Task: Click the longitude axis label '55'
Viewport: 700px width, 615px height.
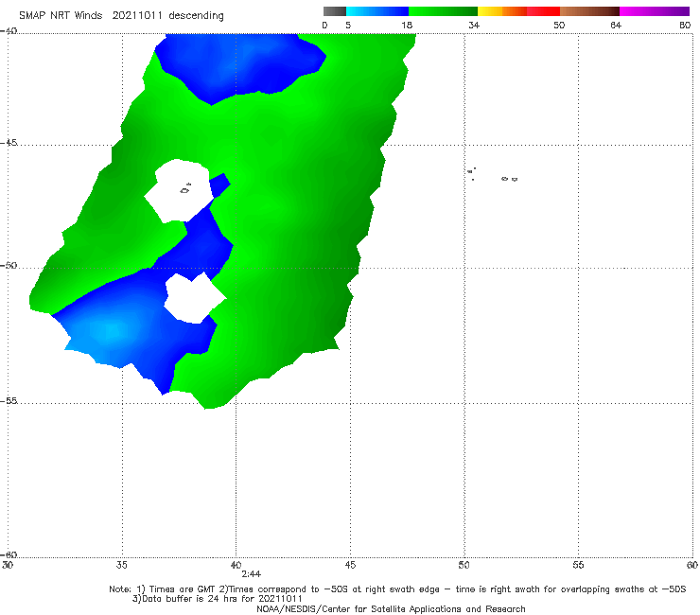Action: tap(579, 565)
